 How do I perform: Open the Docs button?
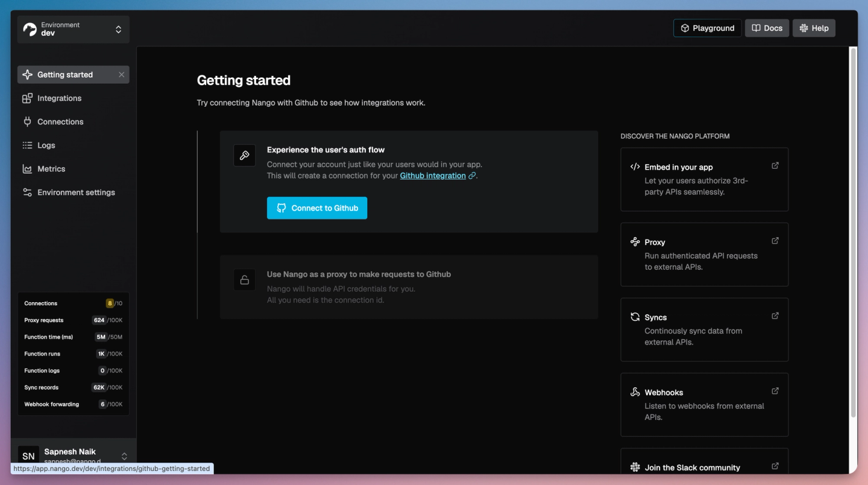click(767, 28)
